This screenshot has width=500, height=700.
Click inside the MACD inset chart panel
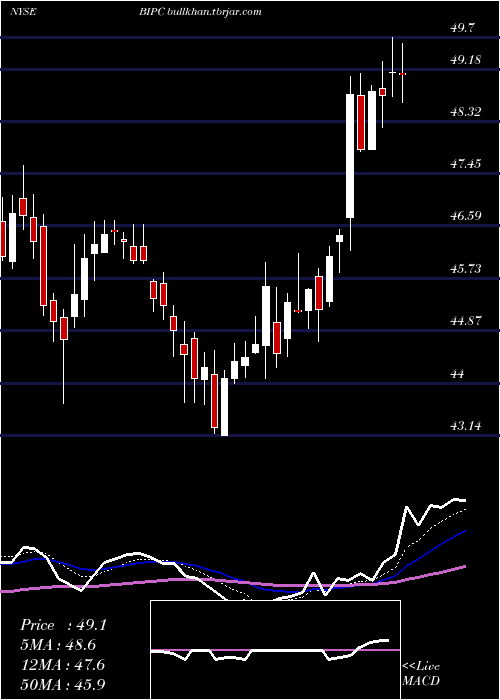pos(275,650)
